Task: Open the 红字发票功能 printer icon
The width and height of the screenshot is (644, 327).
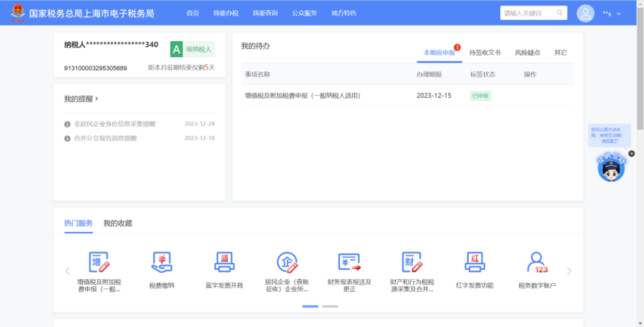Action: (x=475, y=263)
